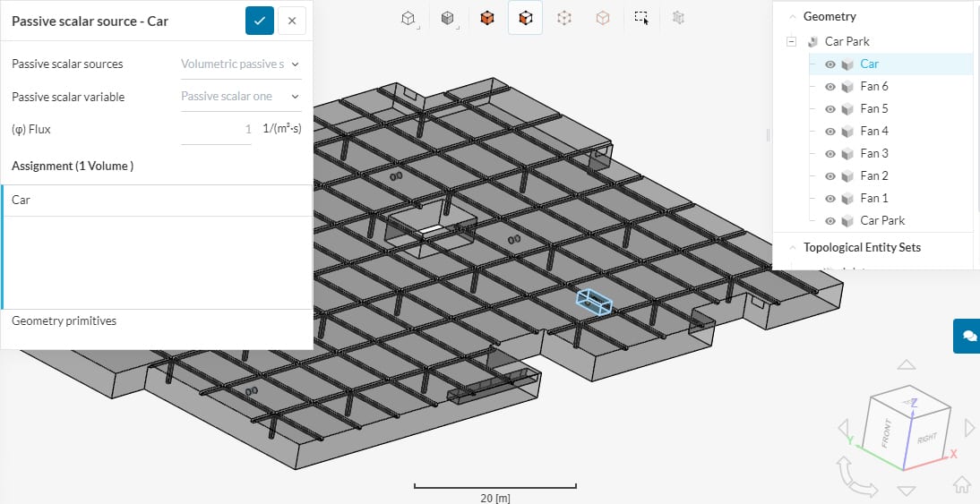Open the Passive scalar variable dropdown
Viewport: 980px width, 504px height.
click(x=240, y=97)
